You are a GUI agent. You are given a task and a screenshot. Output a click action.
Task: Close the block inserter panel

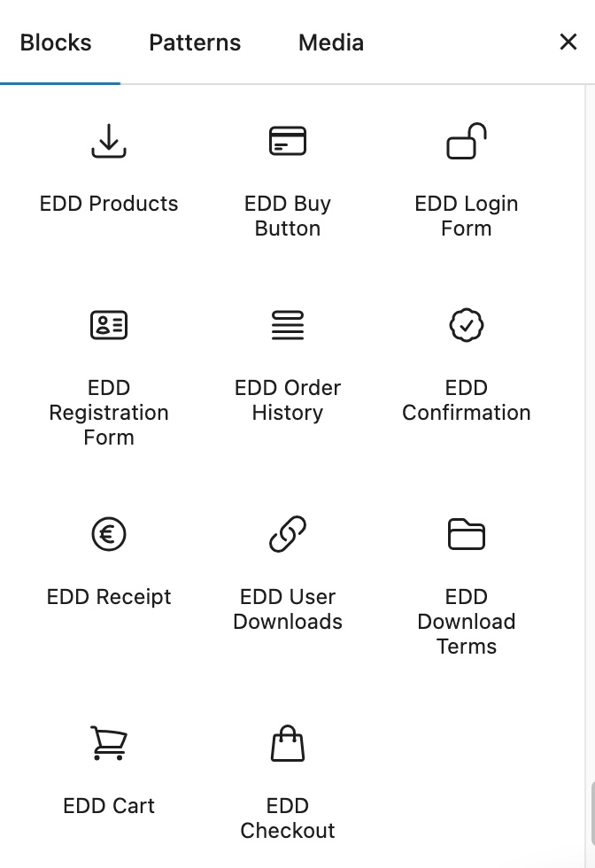pos(568,42)
